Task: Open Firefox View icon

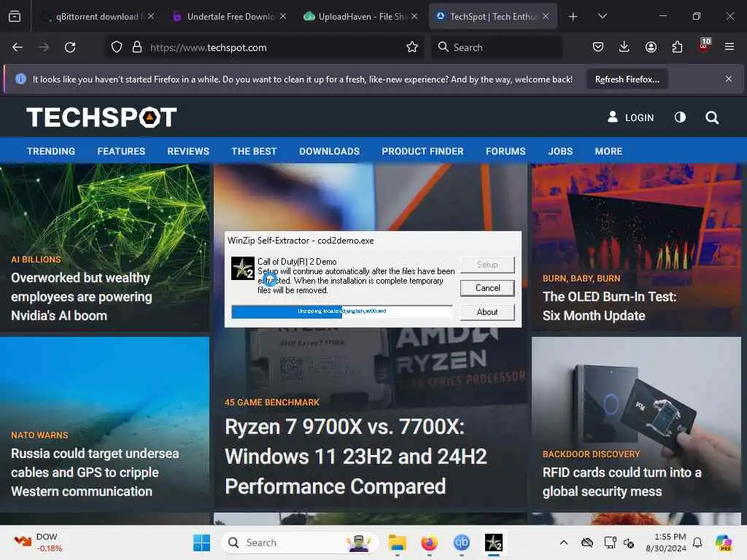Action: (15, 17)
